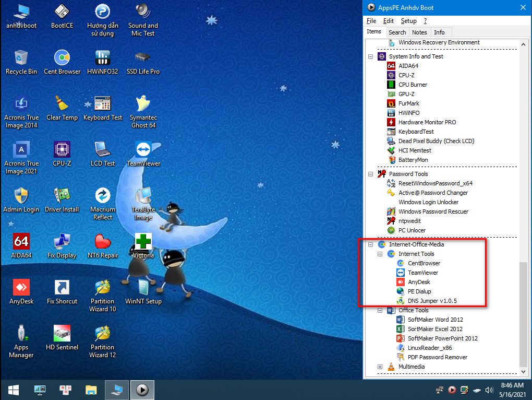Open the File menu in AppsPE
532x400 pixels.
point(371,21)
